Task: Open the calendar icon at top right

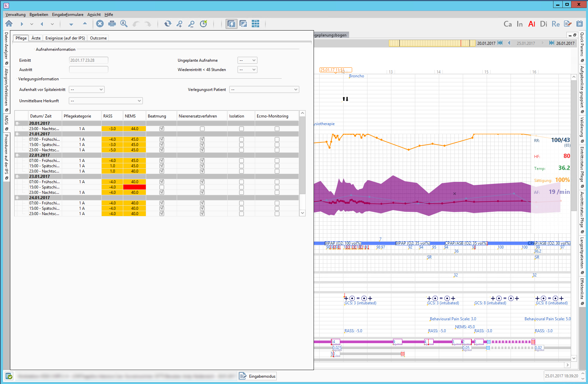Action: point(579,24)
